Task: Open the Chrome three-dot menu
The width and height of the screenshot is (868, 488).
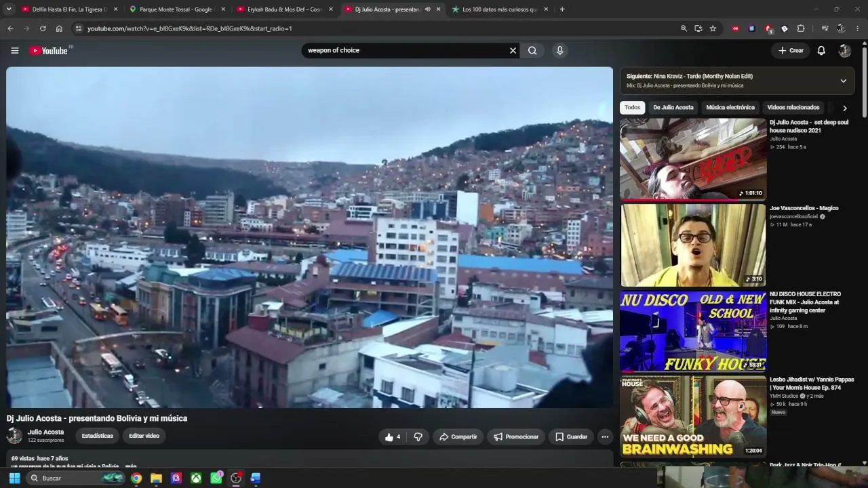Action: 858,28
